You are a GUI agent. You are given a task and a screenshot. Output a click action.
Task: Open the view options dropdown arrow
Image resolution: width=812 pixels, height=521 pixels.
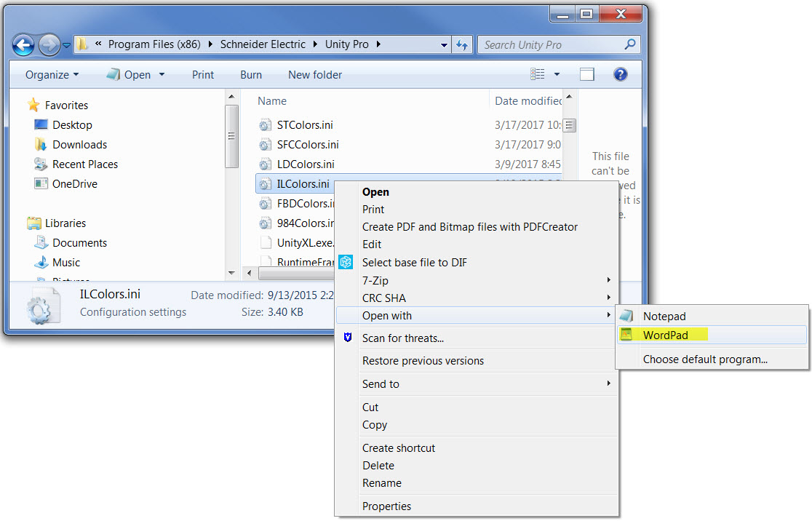point(557,74)
